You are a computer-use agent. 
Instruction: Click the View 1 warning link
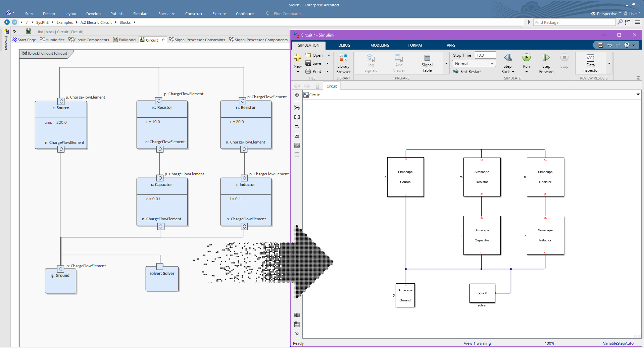click(477, 343)
